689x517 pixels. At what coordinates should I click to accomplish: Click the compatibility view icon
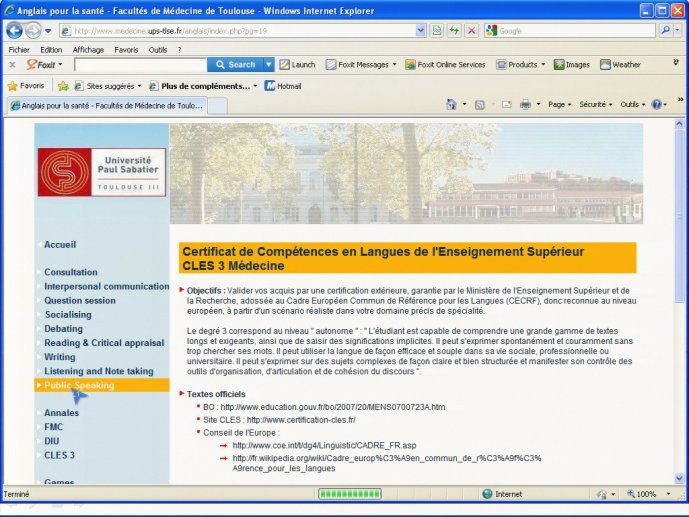tap(436, 31)
